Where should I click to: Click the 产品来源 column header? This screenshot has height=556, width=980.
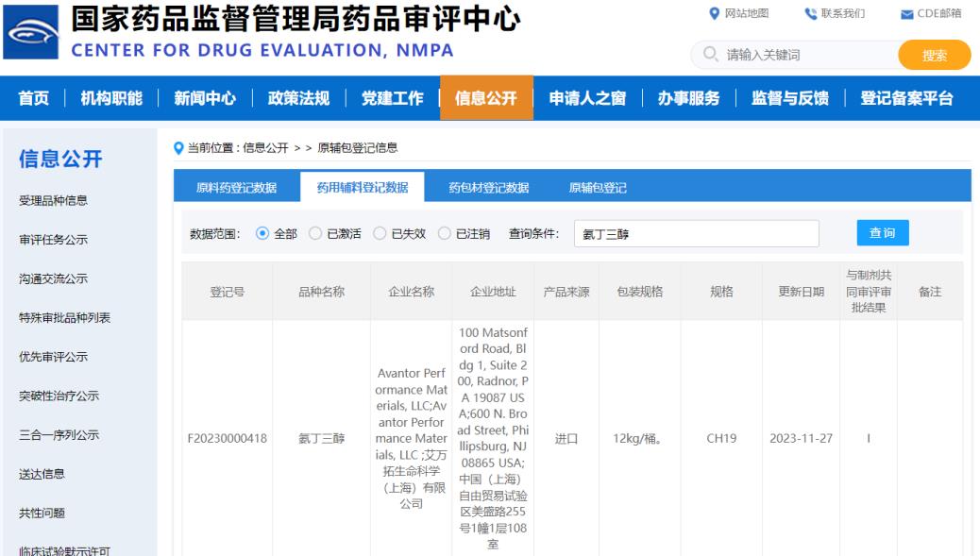point(566,292)
